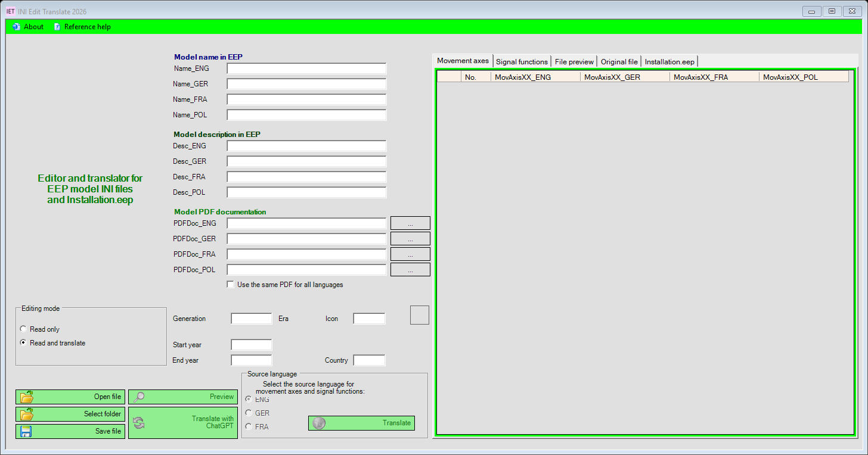Viewport: 868px width, 455px height.
Task: Click the round icon on Translate button
Action: pos(319,423)
